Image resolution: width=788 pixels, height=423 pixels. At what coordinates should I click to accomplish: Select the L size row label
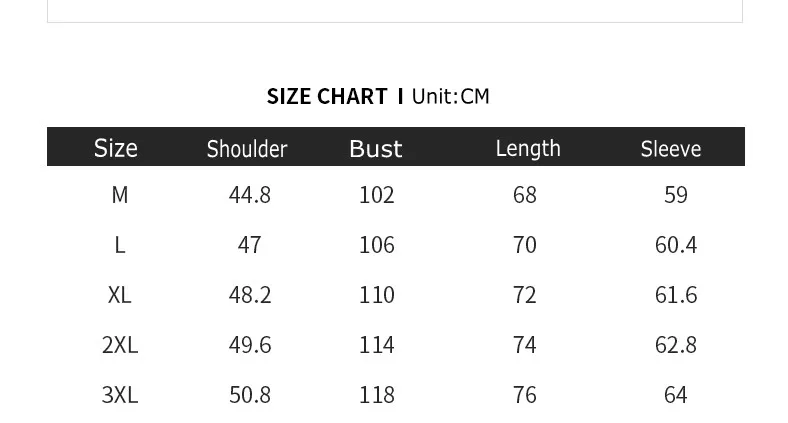[120, 245]
